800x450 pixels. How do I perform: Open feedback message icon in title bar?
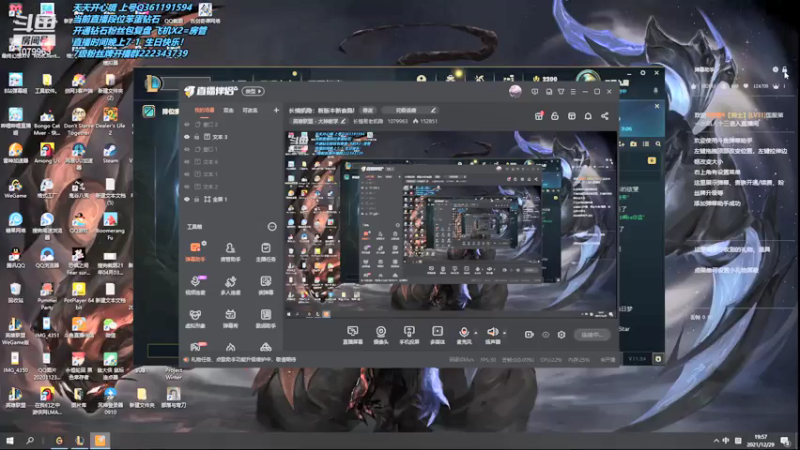pyautogui.click(x=535, y=92)
